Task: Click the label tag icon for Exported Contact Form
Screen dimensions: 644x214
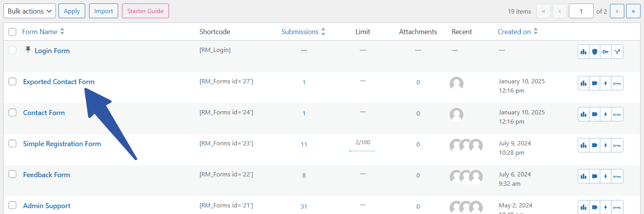Action: (x=594, y=83)
